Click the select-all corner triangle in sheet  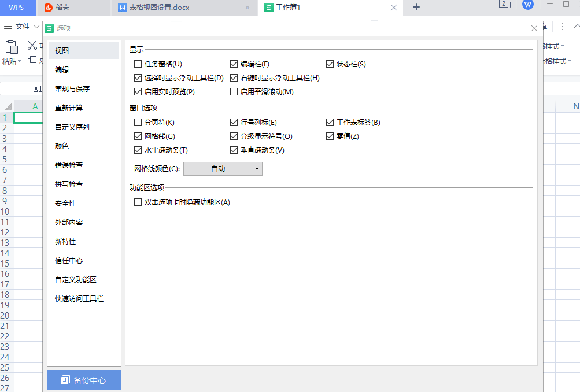tap(8, 106)
